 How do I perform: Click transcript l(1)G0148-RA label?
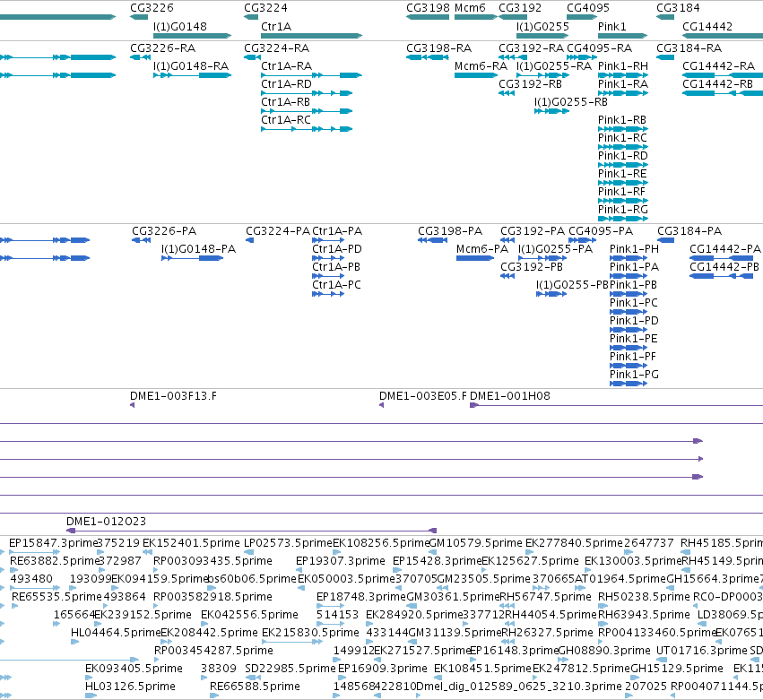click(x=191, y=65)
